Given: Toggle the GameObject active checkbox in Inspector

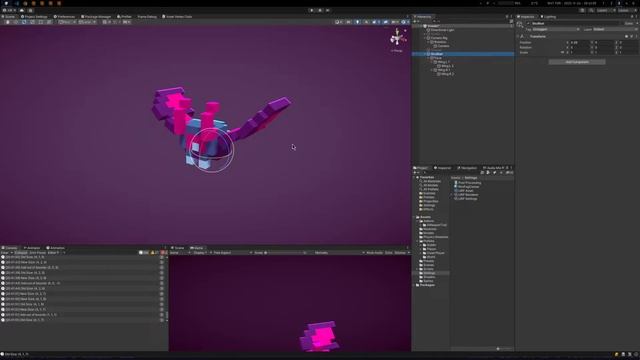Looking at the screenshot, I should pos(528,24).
